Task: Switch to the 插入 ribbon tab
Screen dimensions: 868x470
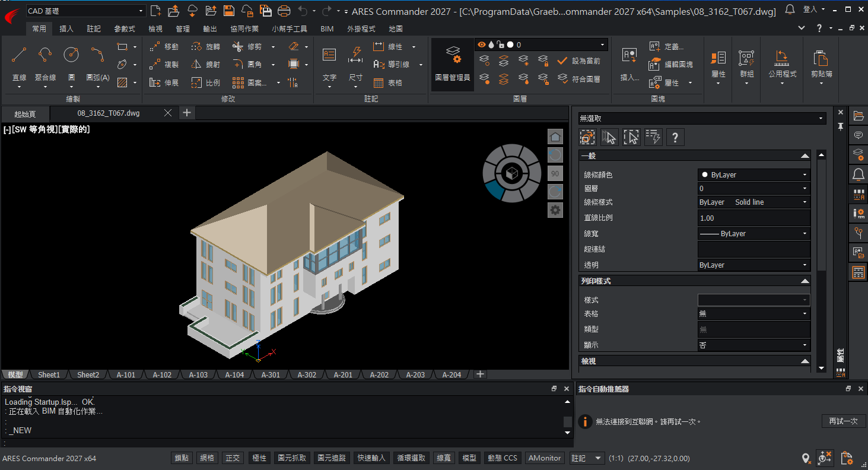Action: [x=66, y=28]
